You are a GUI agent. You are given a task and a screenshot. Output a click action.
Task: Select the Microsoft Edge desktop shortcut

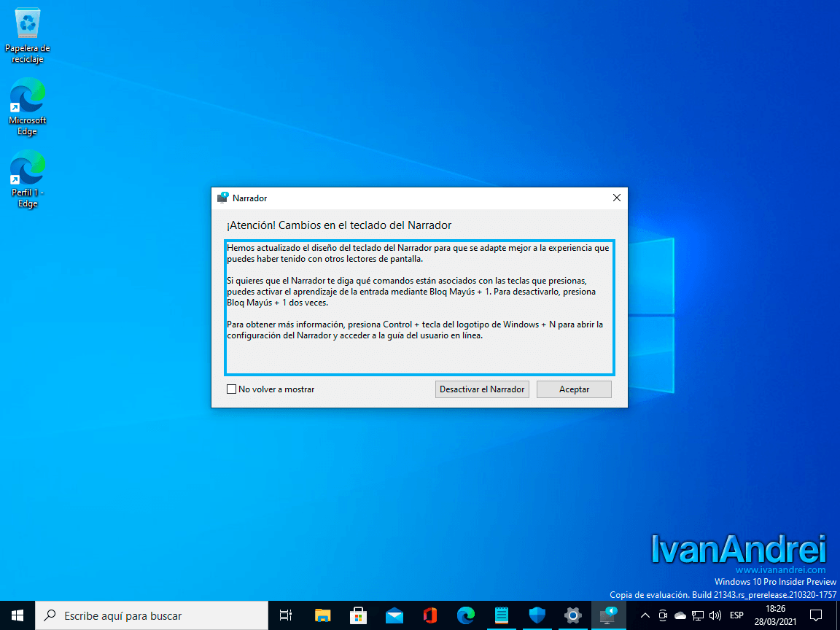click(27, 107)
